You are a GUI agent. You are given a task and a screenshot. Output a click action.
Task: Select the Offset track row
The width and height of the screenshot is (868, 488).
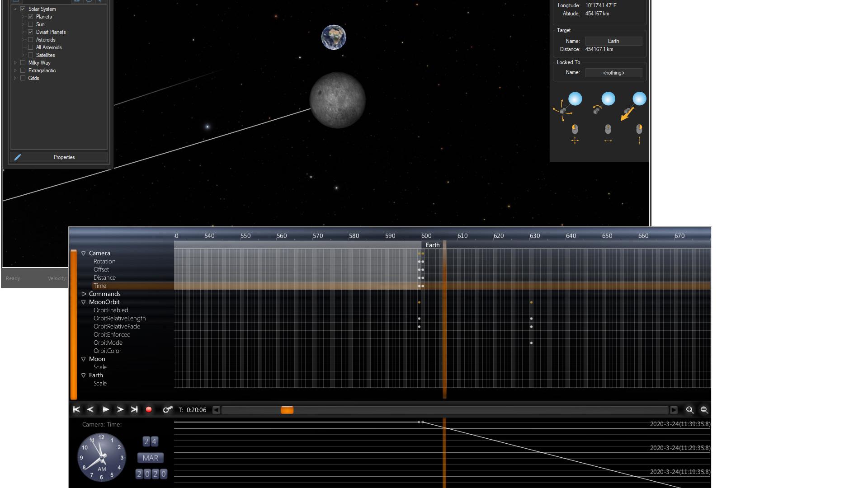[x=101, y=270]
